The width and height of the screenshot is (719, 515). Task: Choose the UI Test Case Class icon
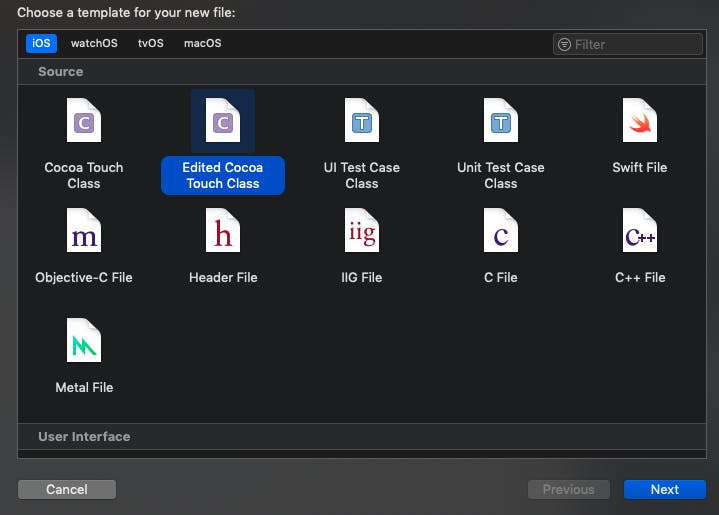[x=362, y=120]
